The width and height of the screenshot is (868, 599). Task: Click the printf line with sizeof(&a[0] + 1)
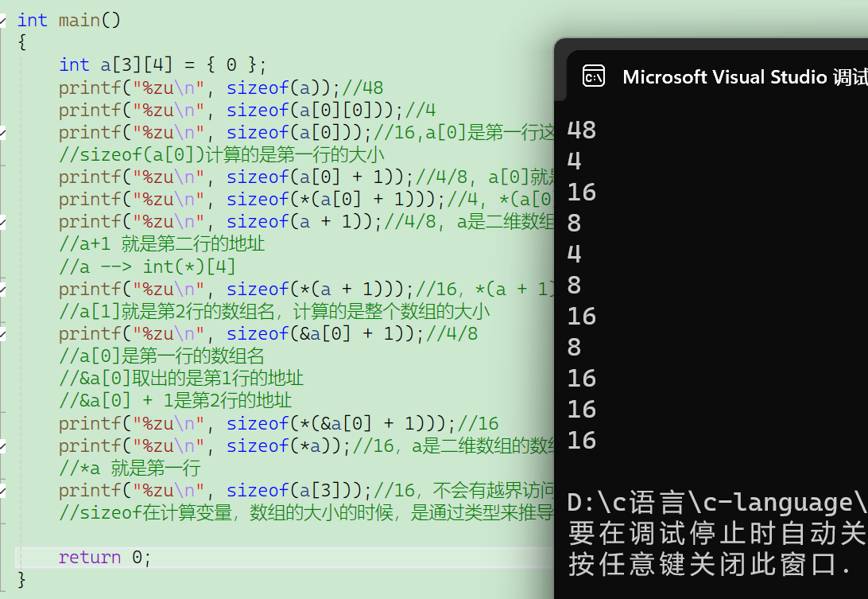coord(268,333)
